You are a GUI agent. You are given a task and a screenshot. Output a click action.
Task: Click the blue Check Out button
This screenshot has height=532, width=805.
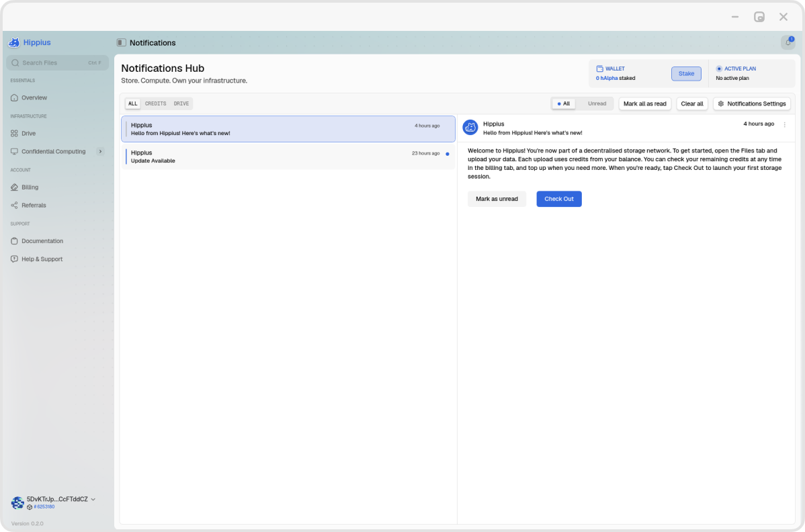(558, 199)
